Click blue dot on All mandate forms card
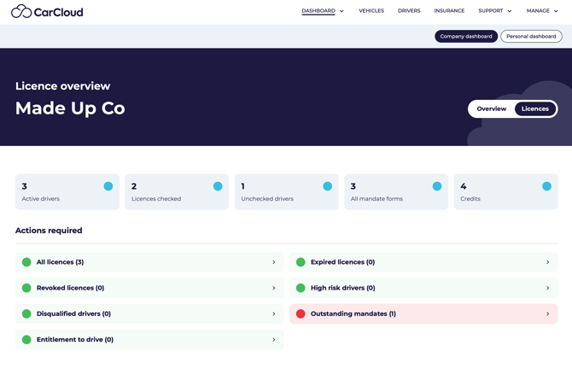The image size is (572, 392). [x=437, y=186]
